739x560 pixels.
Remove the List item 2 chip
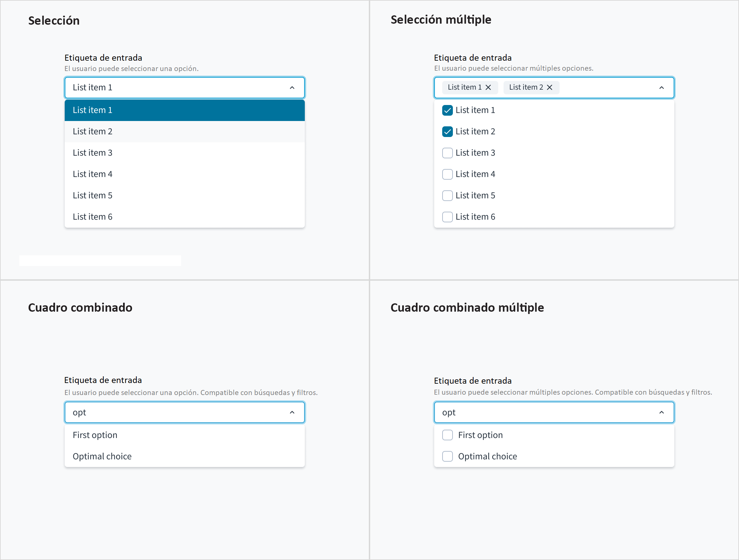click(550, 87)
